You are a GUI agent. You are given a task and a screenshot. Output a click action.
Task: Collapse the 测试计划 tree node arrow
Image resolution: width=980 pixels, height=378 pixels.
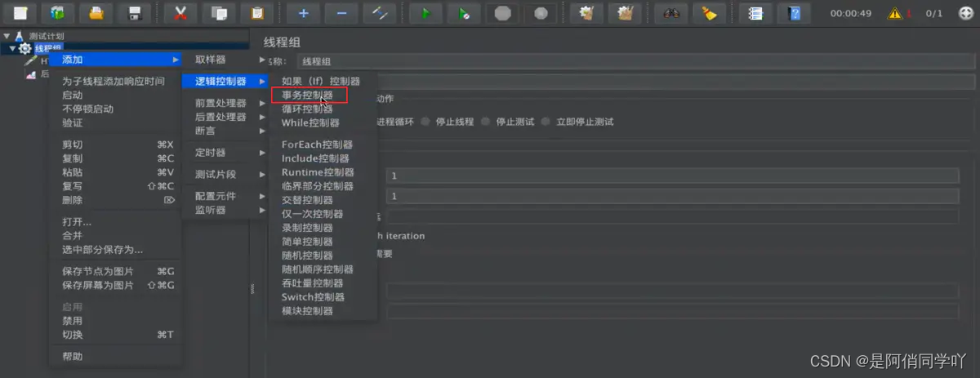pyautogui.click(x=7, y=36)
